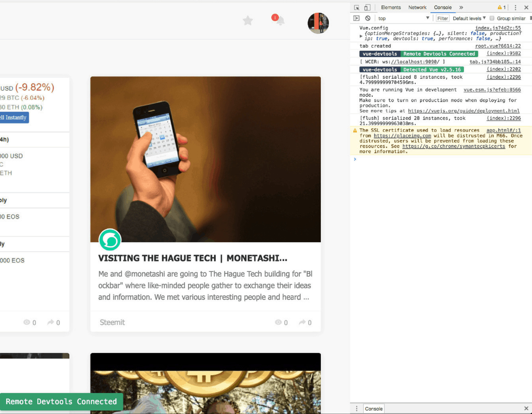Viewport: 532px width, 414px height.
Task: Switch to the Elements tab
Action: (x=391, y=8)
